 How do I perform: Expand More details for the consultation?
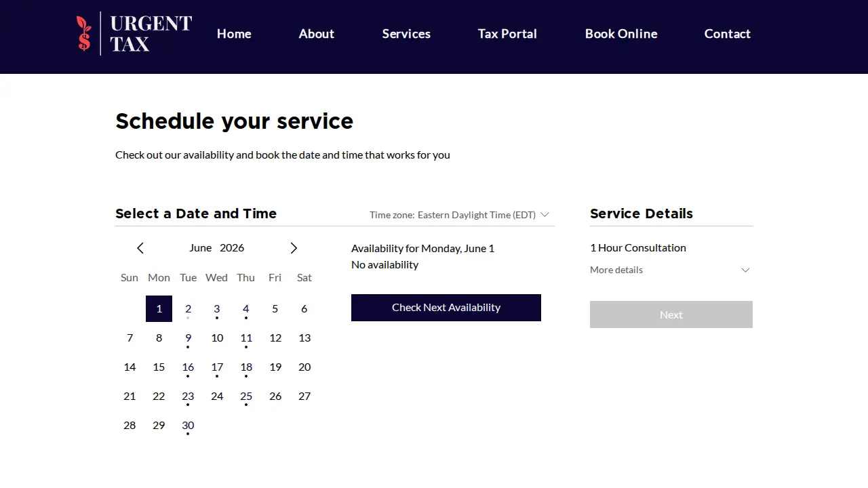pyautogui.click(x=671, y=270)
